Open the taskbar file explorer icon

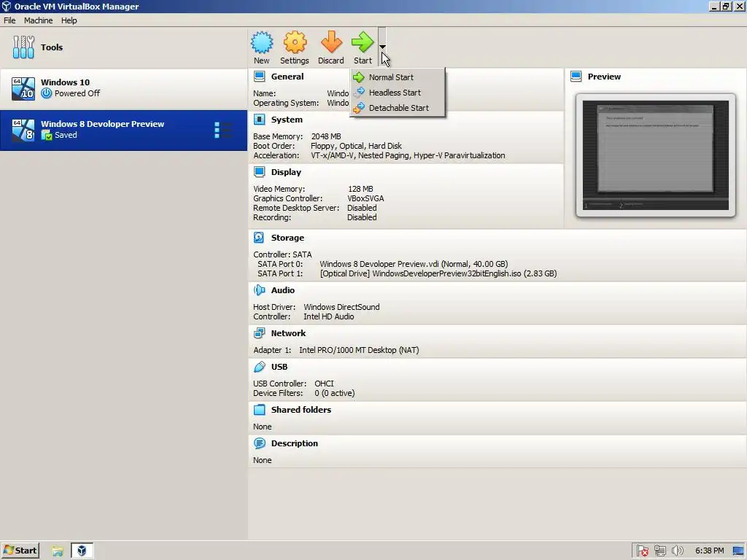click(x=58, y=551)
